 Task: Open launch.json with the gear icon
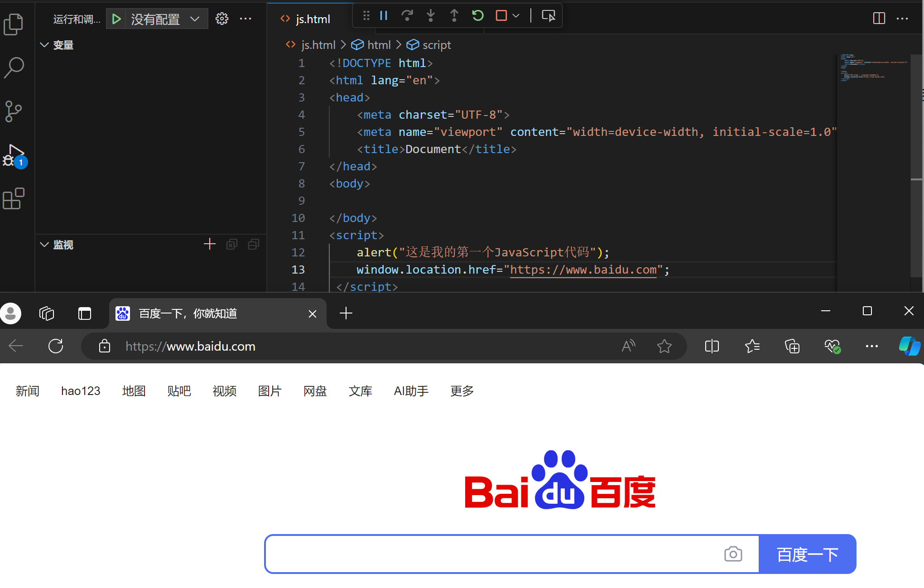[x=222, y=19]
